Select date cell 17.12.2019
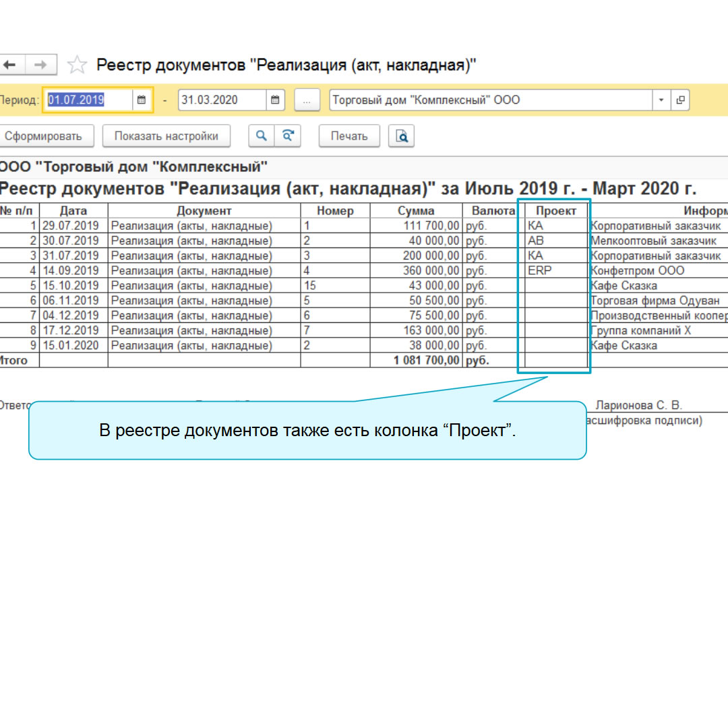728x728 pixels. coord(73,330)
